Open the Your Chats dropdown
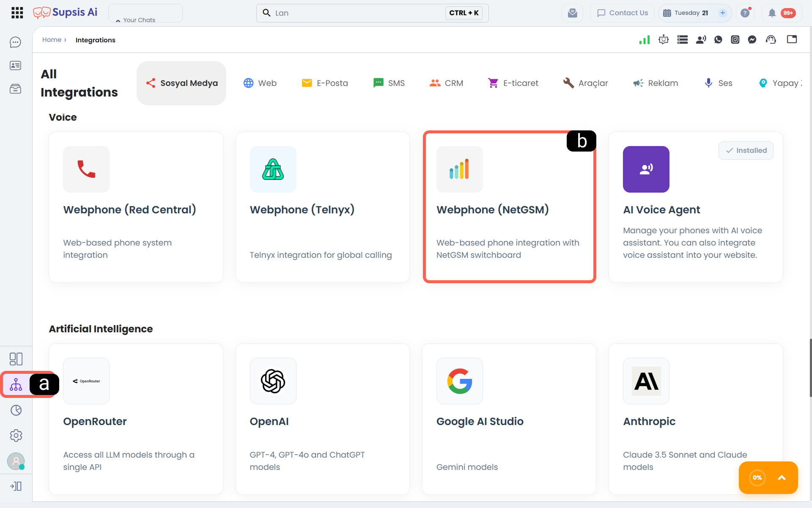812x508 pixels. pyautogui.click(x=145, y=13)
